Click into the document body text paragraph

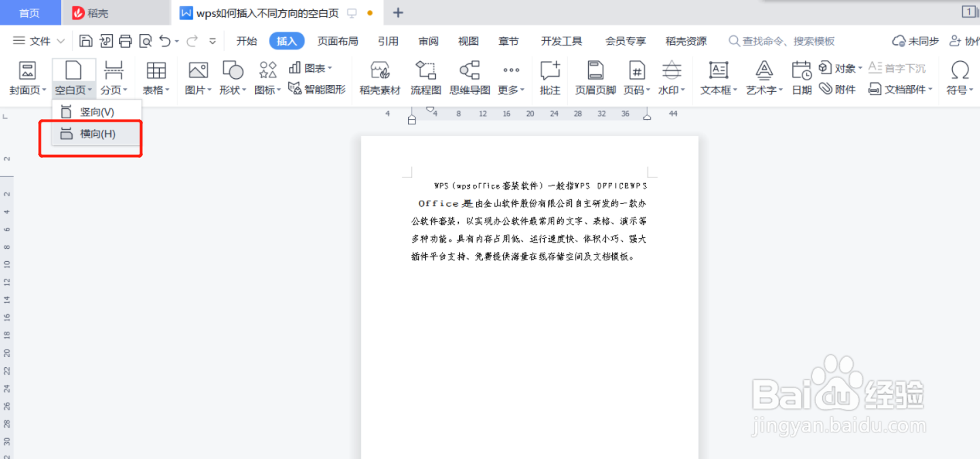(x=529, y=221)
